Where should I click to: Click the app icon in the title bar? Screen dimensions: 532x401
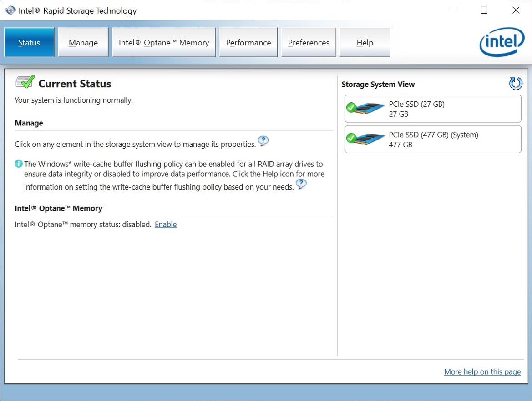click(10, 10)
